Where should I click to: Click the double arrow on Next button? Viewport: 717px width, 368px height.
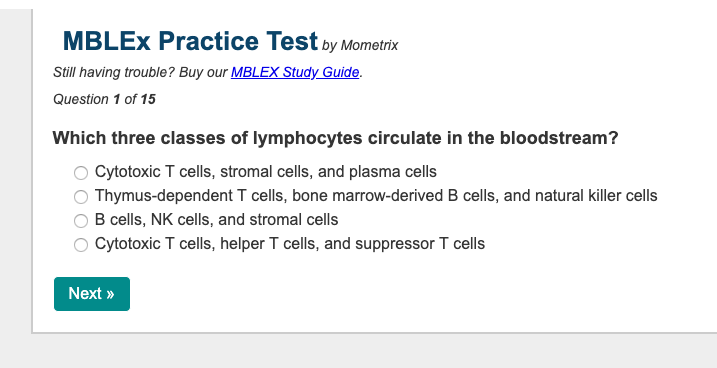pyautogui.click(x=110, y=294)
